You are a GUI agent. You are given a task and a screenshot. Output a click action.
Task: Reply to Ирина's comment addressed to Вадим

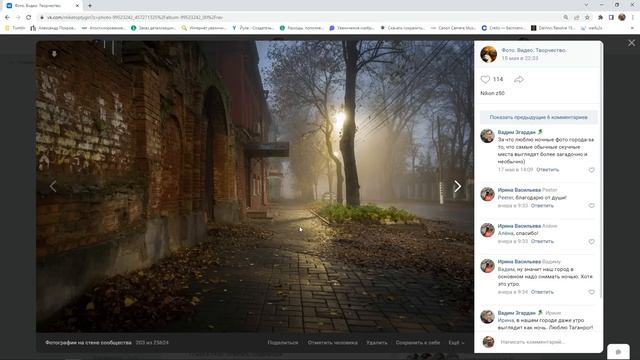[542, 292]
